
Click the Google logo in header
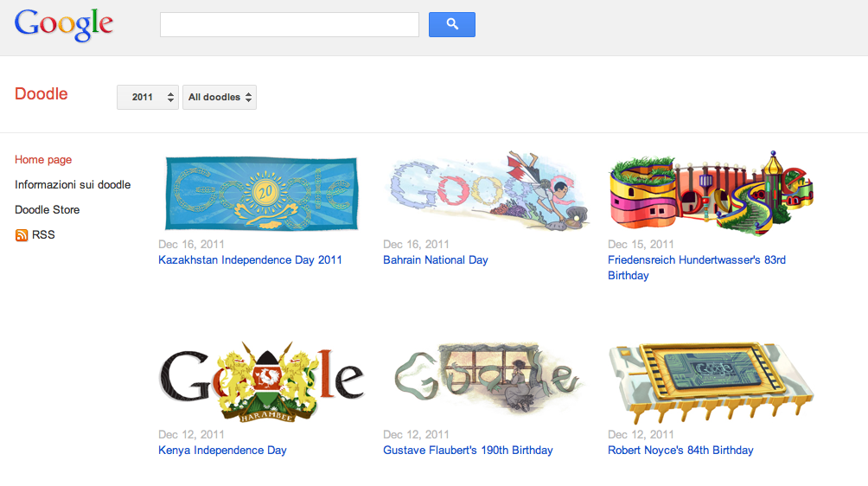64,25
